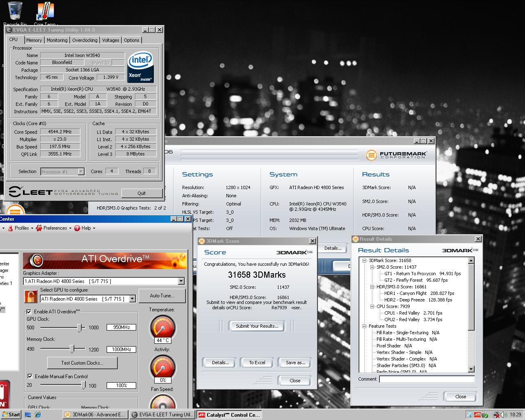Click the 3DMark06 logo in Result Details
Screen dimensions: 525x420
pos(460,250)
